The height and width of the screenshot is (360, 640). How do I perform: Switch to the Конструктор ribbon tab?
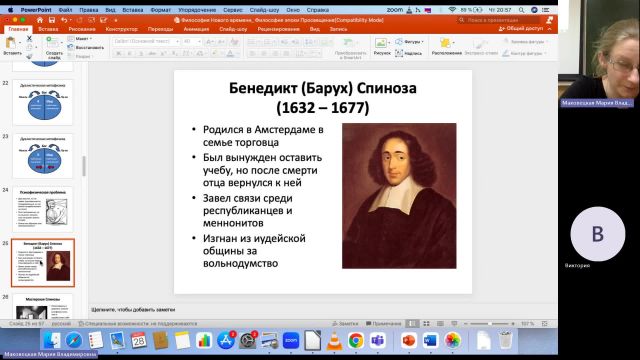[x=121, y=29]
